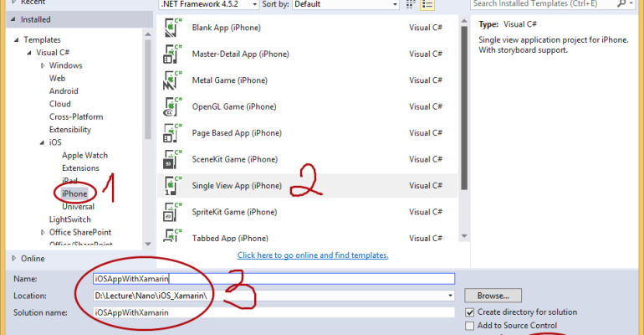Viewport: 644px width, 335px height.
Task: Select the Cloud category
Action: [60, 104]
